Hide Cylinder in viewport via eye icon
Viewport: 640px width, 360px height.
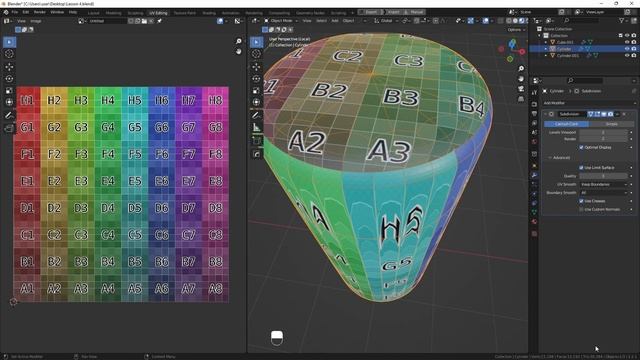click(x=627, y=49)
